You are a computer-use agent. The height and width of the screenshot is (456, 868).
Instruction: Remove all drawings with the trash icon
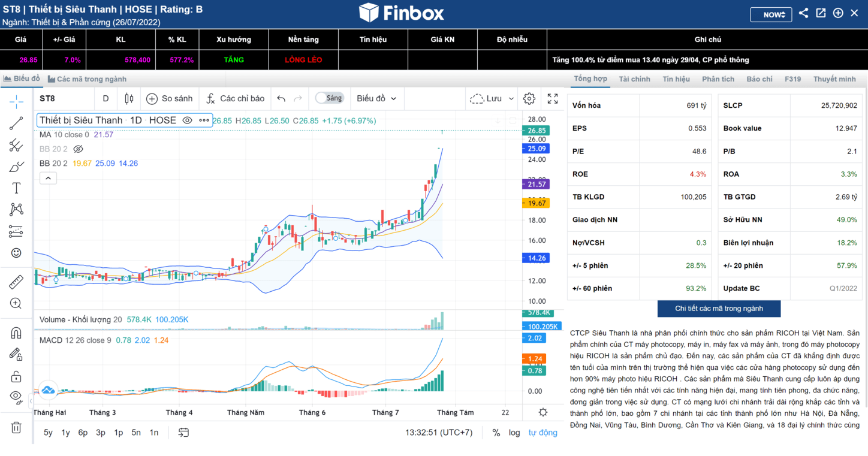point(16,427)
